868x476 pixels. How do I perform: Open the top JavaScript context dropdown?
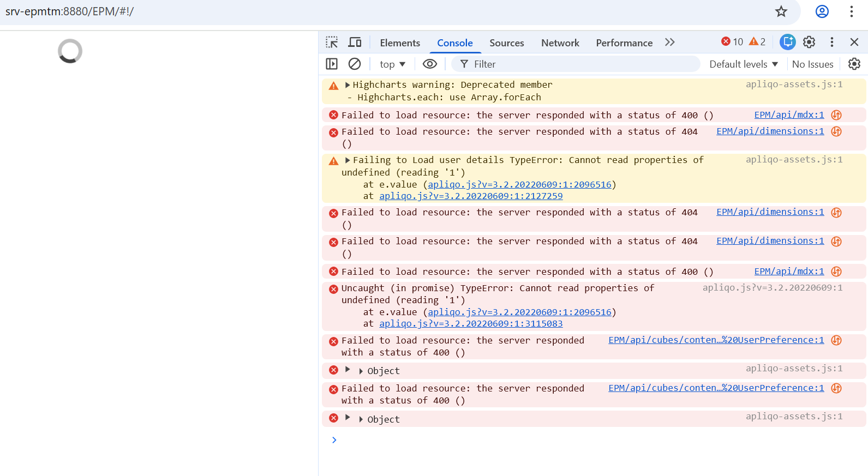(x=392, y=64)
